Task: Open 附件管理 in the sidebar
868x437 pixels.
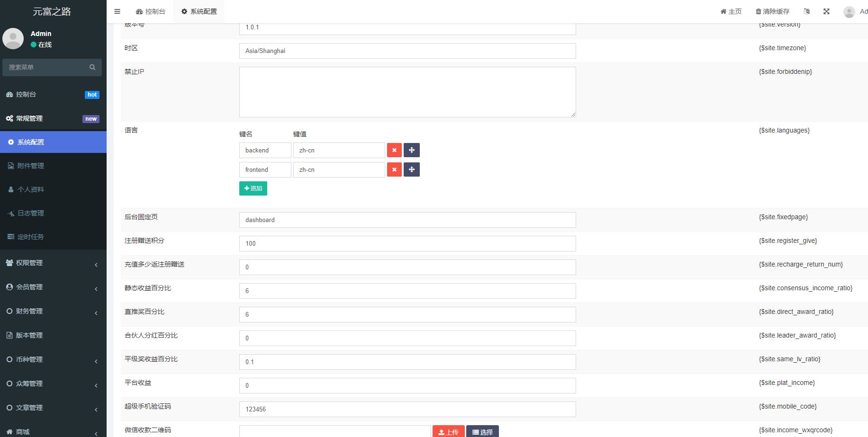Action: pyautogui.click(x=31, y=166)
